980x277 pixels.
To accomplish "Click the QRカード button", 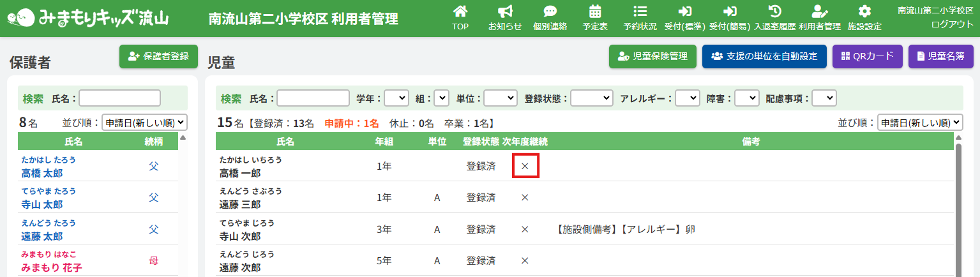I will [867, 56].
